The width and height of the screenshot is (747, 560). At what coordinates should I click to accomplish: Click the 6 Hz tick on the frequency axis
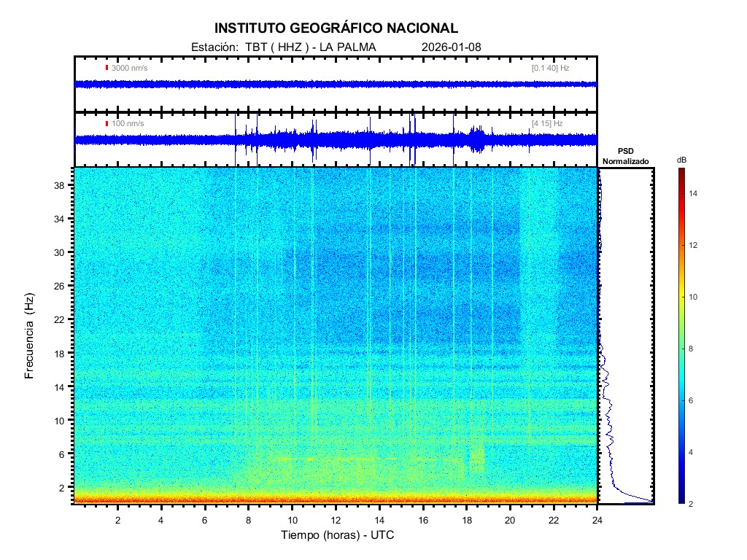[61, 454]
